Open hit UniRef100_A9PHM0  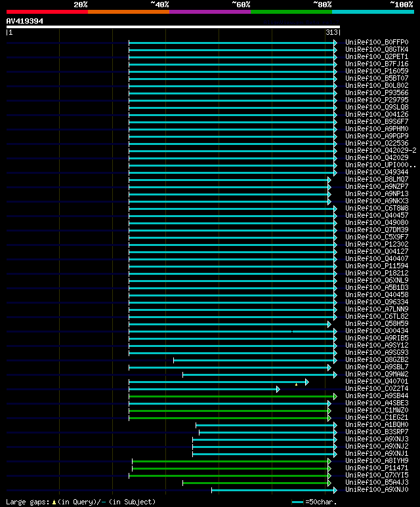(x=377, y=129)
